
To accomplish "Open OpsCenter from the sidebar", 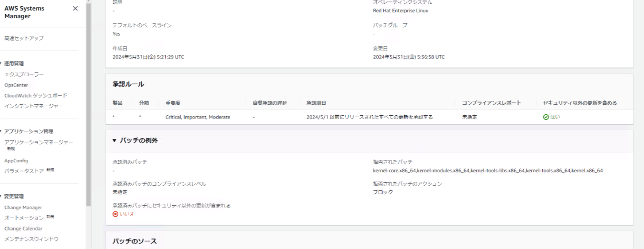I will pyautogui.click(x=16, y=85).
